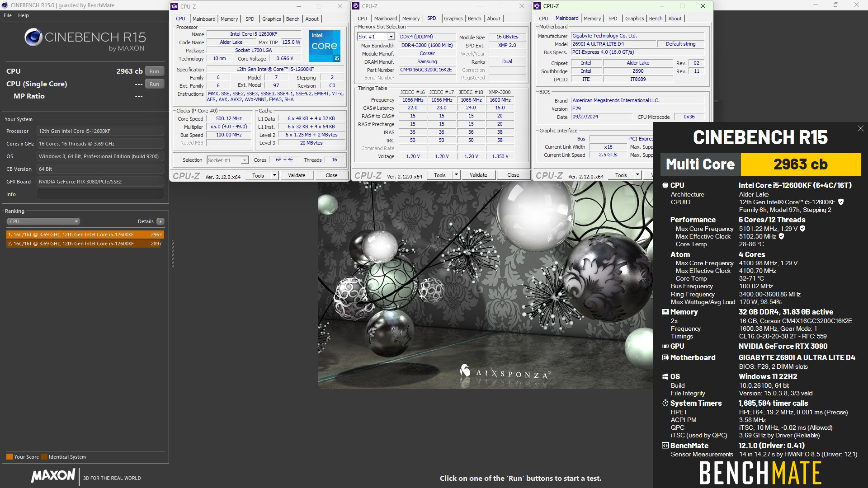Click the Intel Core i5 badge logo
Viewport: 868px width, 488px height.
(325, 46)
